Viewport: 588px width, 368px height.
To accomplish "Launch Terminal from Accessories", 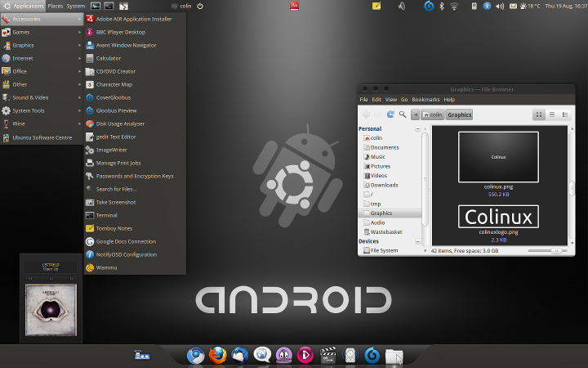I will pos(135,216).
